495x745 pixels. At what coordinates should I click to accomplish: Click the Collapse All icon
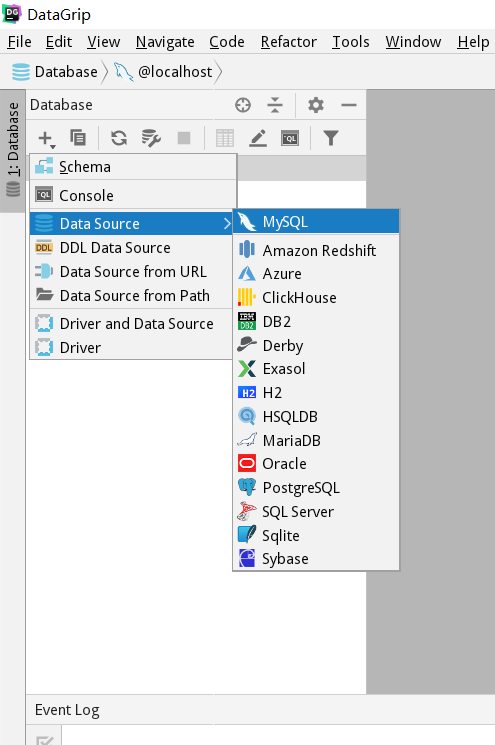[x=275, y=105]
